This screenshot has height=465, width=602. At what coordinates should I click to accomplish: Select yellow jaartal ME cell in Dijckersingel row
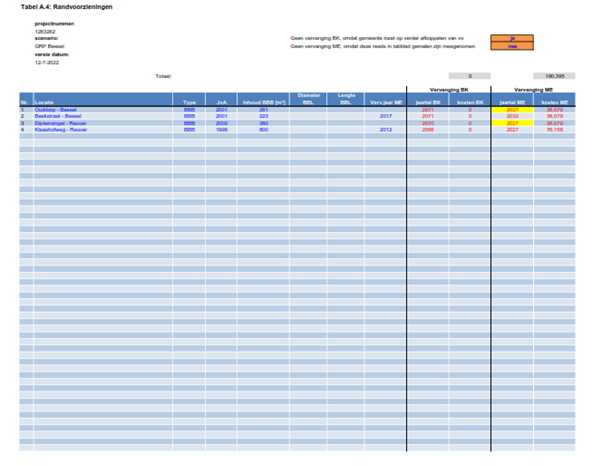point(511,123)
